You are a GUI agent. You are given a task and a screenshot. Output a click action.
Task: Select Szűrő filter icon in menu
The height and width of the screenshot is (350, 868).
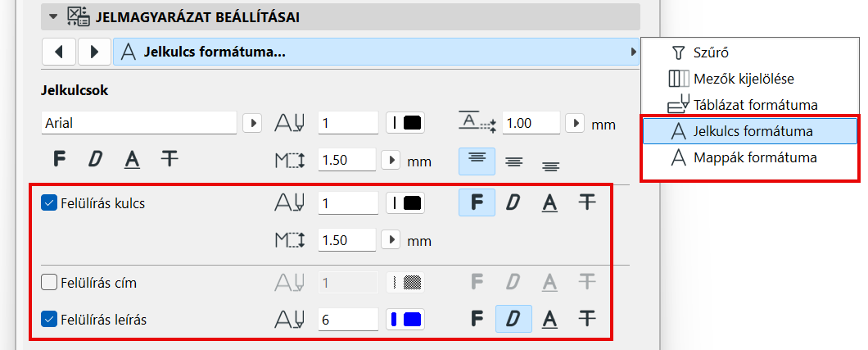677,53
